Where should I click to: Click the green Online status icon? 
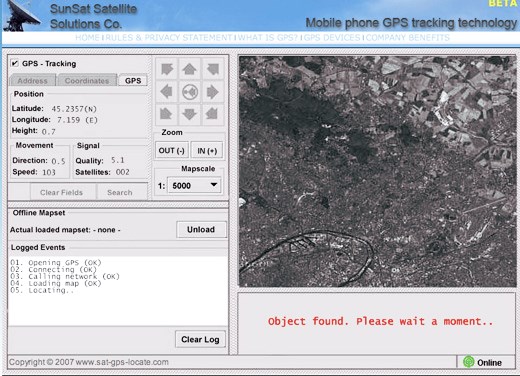point(469,362)
